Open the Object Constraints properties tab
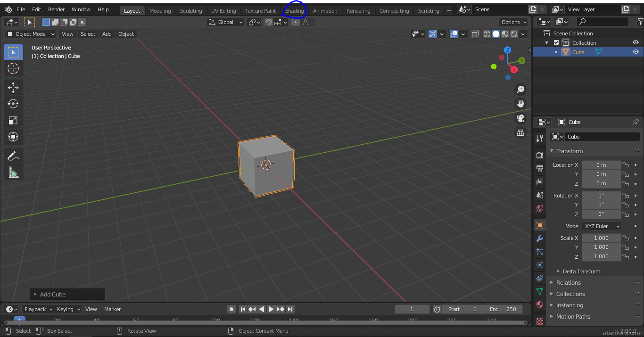 coord(540,278)
